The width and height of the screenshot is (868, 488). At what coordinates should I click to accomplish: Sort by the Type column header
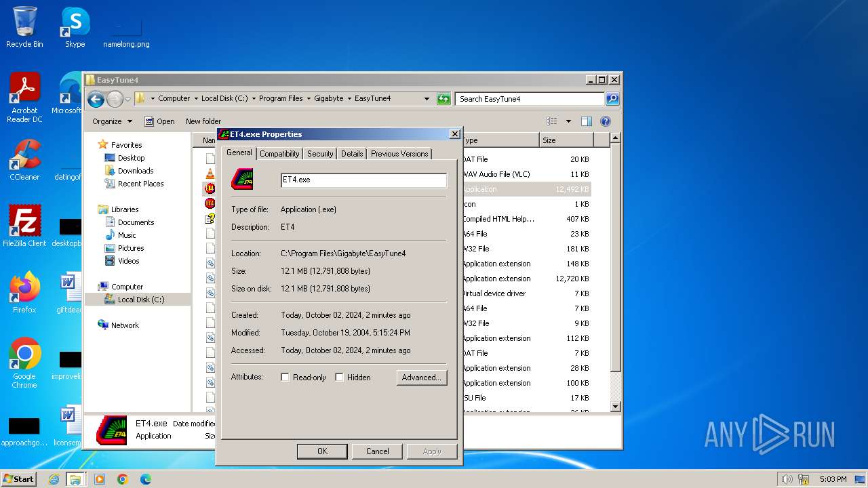500,140
